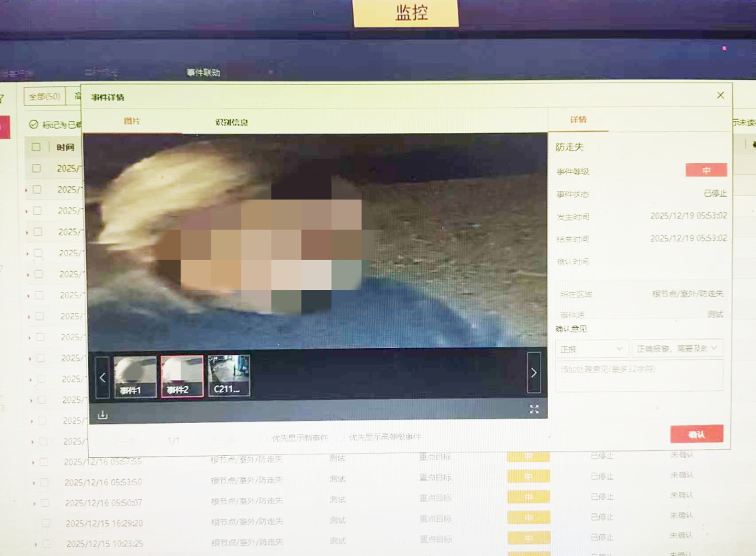Image resolution: width=756 pixels, height=556 pixels.
Task: Click yellow 中 badge in row 2025/12/15 16:29:20
Action: (529, 517)
